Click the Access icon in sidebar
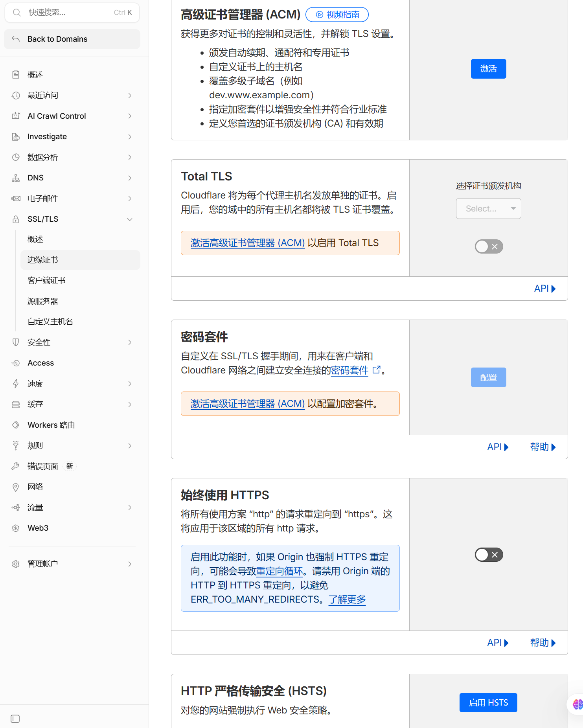 [16, 363]
